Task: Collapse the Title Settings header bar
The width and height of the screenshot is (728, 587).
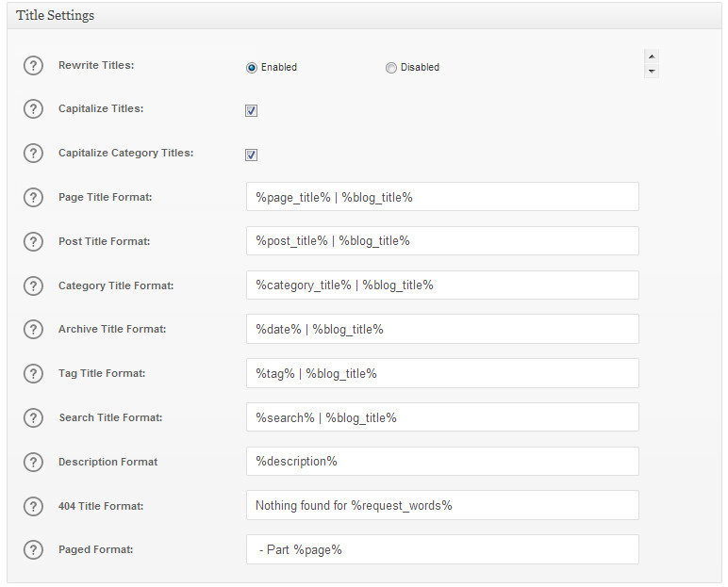Action: [x=364, y=16]
